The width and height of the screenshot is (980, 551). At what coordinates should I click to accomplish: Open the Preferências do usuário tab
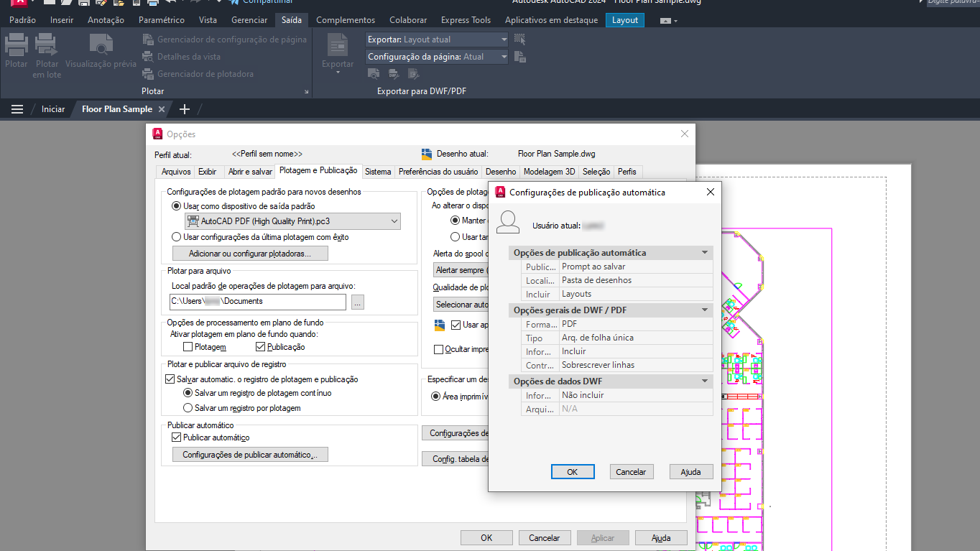(x=438, y=172)
